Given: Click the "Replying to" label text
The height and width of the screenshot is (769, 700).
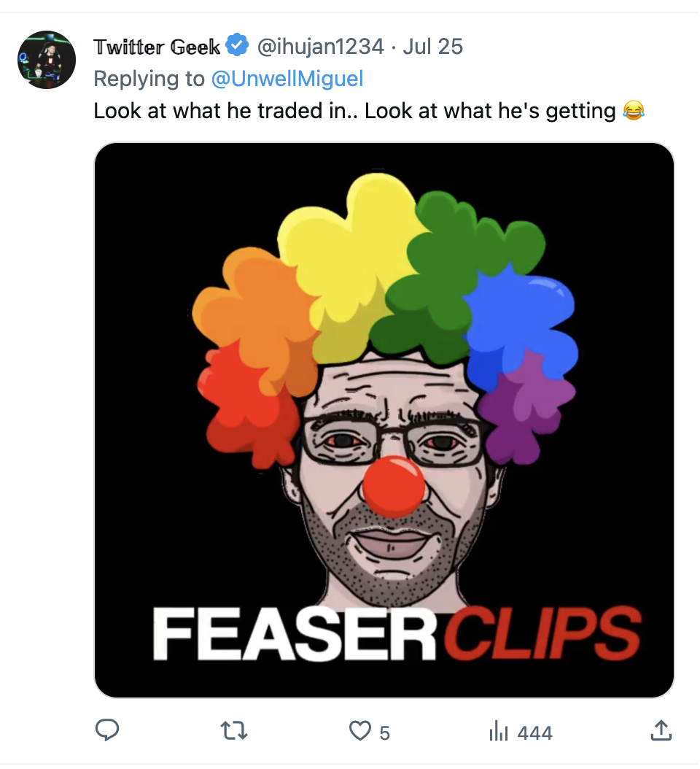Looking at the screenshot, I should click(149, 79).
